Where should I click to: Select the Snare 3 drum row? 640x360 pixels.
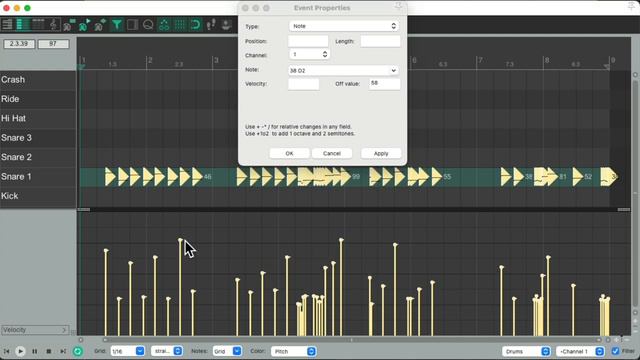click(x=38, y=138)
